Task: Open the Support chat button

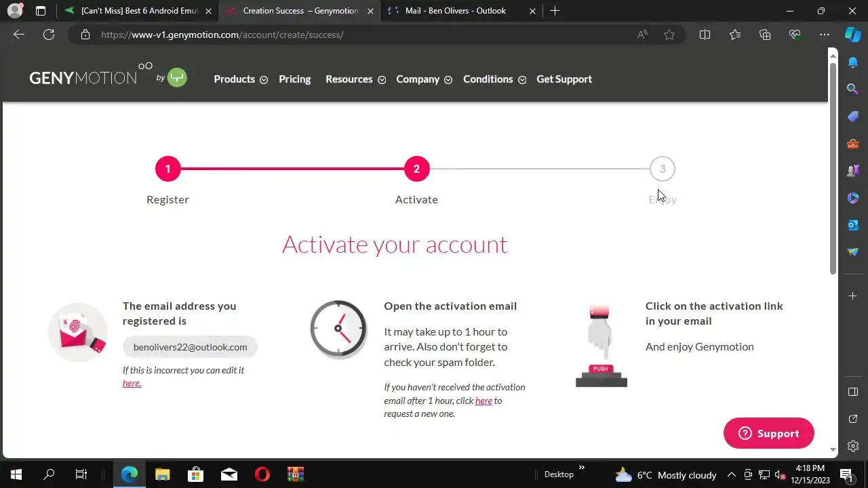Action: pos(768,433)
